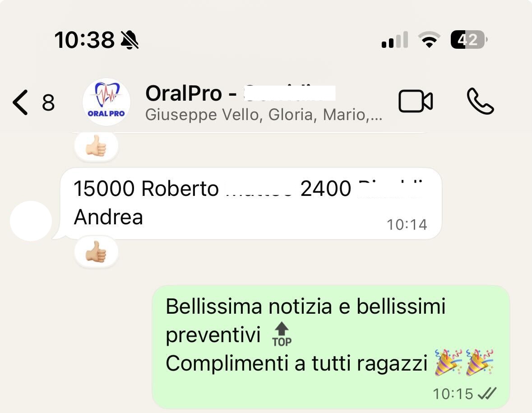This screenshot has width=532, height=413.
Task: Tap the Wi-Fi status icon
Action: (x=429, y=40)
